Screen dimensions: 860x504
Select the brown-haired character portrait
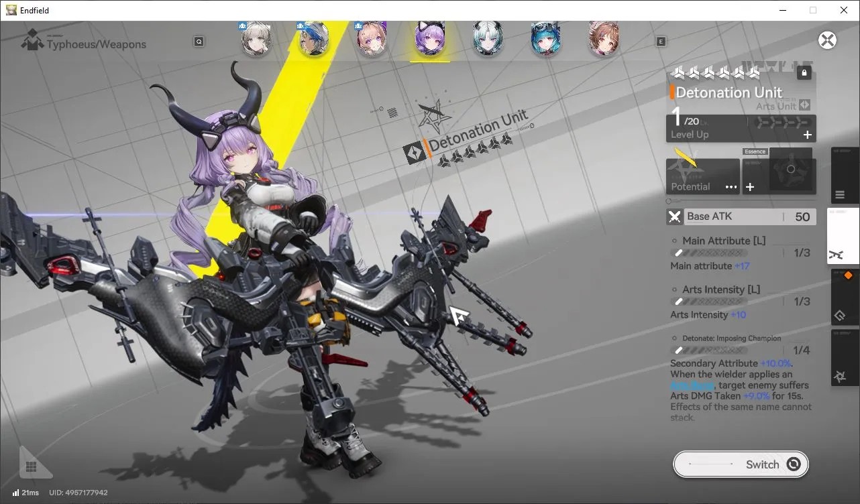pos(604,39)
